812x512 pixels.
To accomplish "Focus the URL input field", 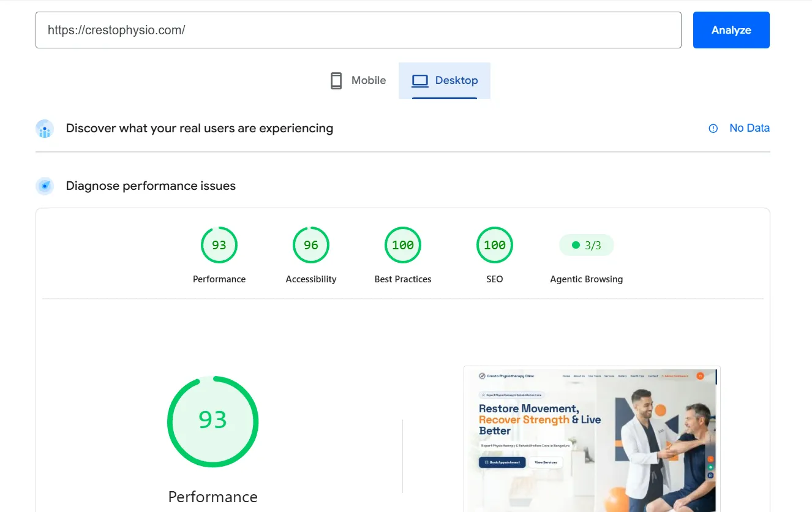I will pos(358,30).
